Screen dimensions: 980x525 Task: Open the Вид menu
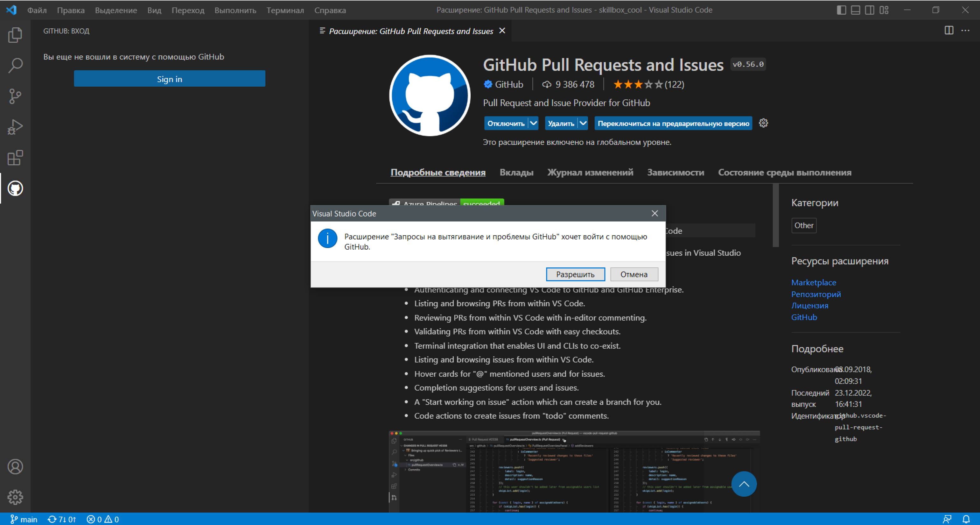[154, 10]
